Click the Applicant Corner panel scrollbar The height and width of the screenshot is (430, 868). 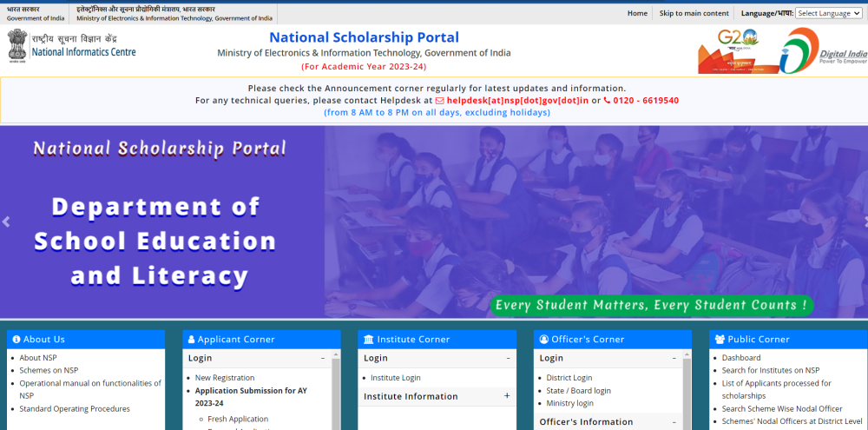pos(336,391)
